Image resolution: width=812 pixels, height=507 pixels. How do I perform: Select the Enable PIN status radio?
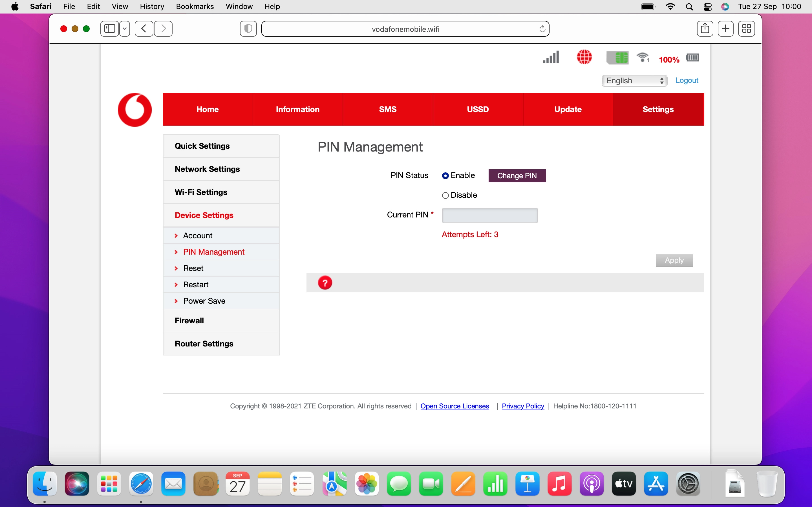click(445, 176)
